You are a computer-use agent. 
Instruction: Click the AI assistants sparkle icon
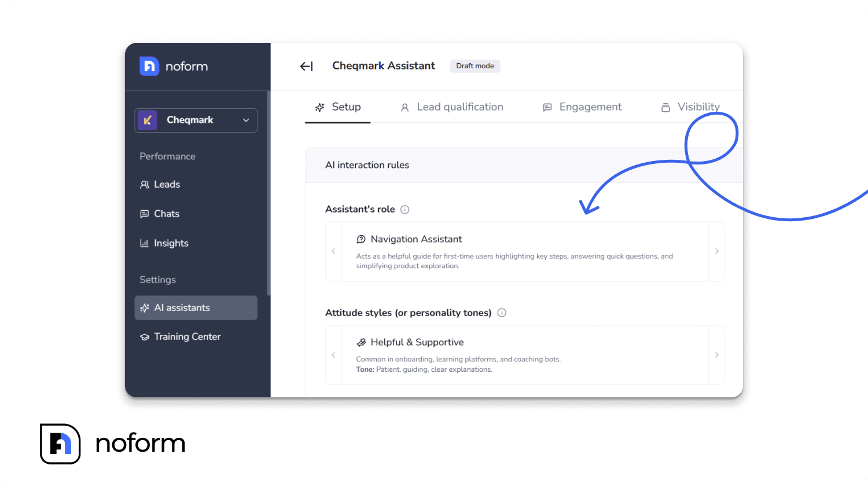145,308
